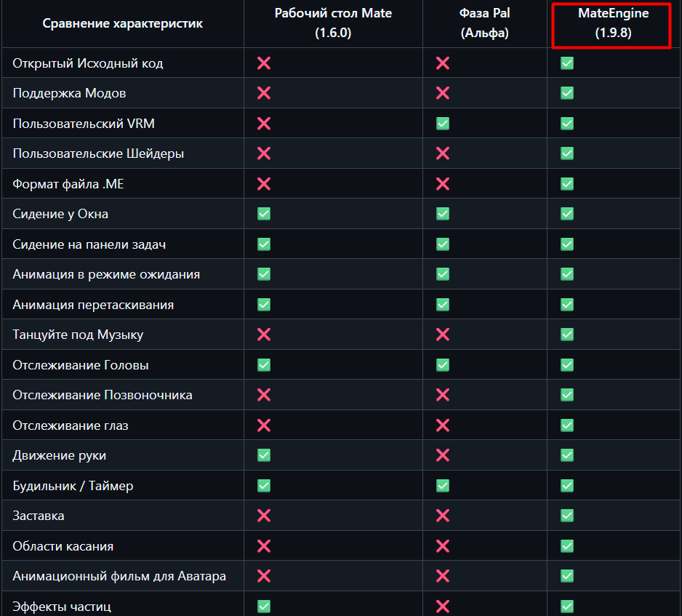The height and width of the screenshot is (616, 682).
Task: Click the green check for Пользовательский VRM under Фаза Pal
Action: click(x=443, y=124)
